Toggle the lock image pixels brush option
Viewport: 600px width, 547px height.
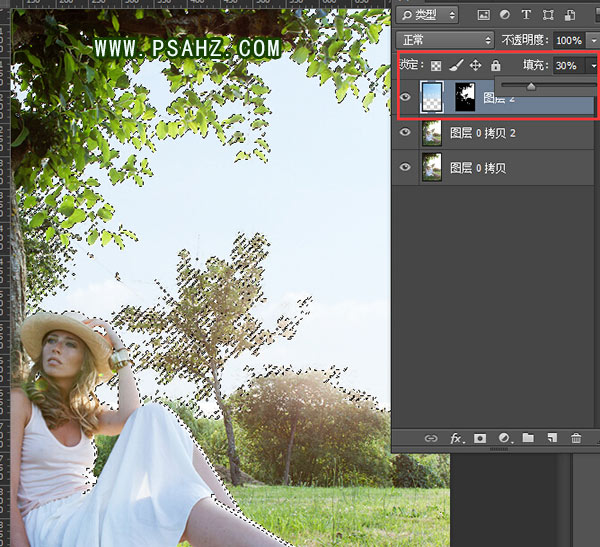click(x=456, y=65)
